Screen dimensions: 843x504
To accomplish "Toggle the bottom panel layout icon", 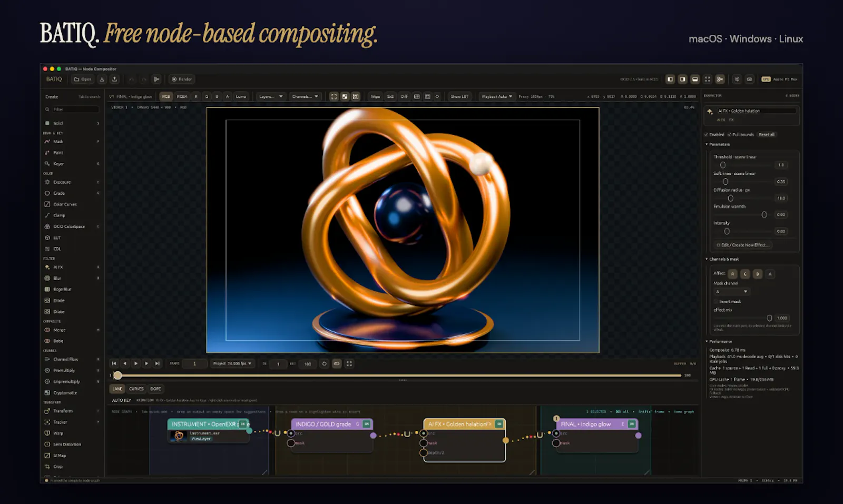I will click(695, 79).
